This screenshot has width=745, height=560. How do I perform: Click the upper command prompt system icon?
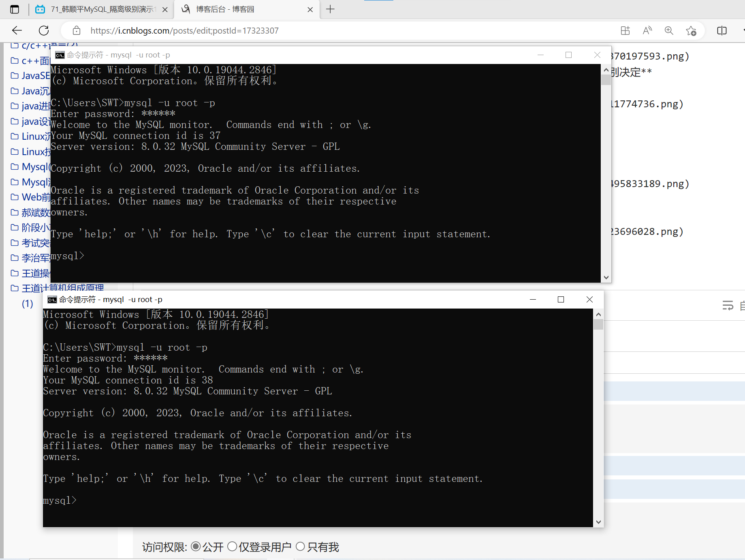[x=60, y=55]
